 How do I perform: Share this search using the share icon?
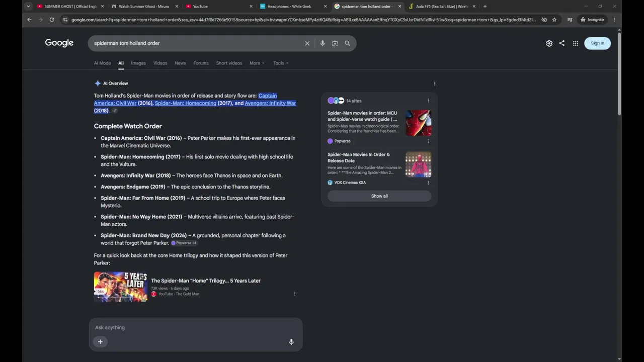tap(562, 43)
